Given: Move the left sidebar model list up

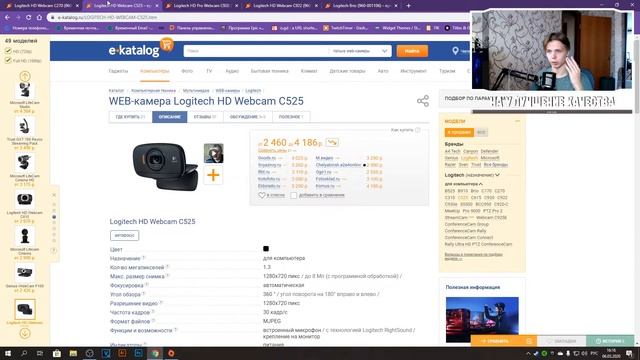Looking at the screenshot, I should coord(24,76).
